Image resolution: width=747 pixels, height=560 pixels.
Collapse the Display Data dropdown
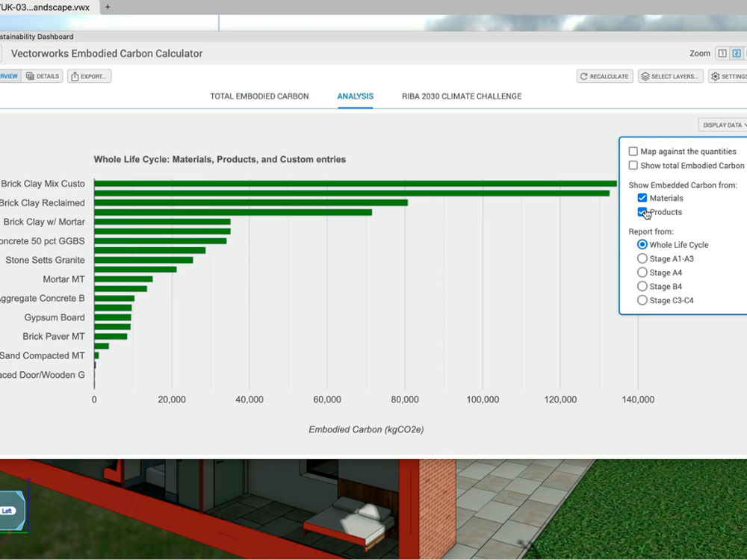[x=723, y=125]
